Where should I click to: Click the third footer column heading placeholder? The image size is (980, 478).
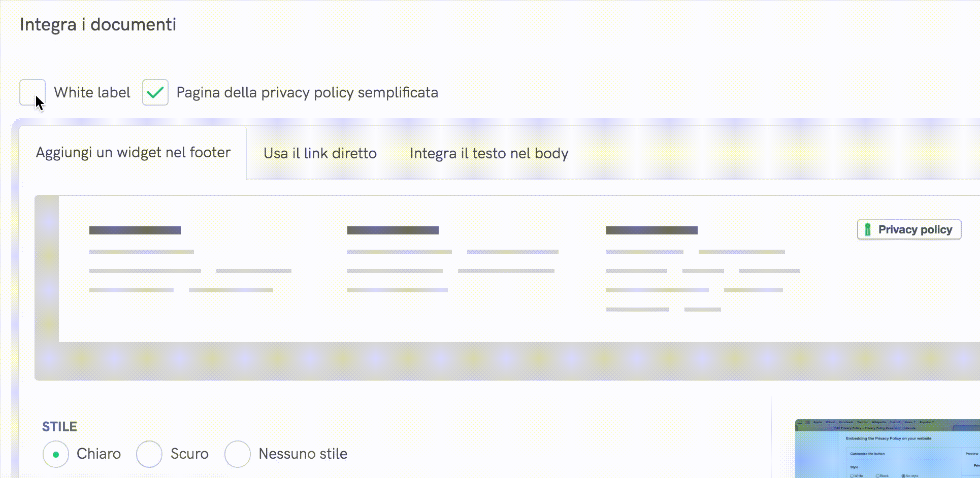pyautogui.click(x=652, y=230)
